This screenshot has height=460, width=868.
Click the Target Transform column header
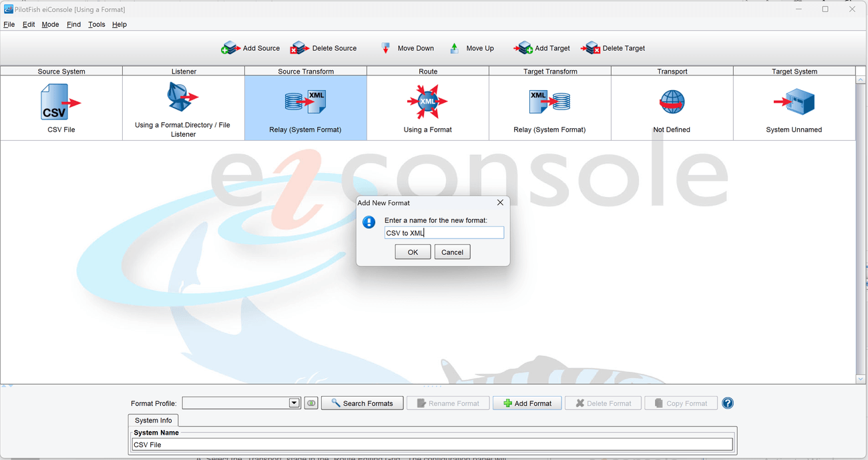550,71
